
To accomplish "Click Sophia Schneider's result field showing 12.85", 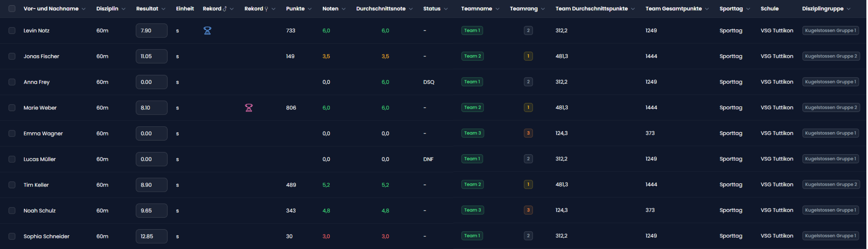I will (x=151, y=236).
